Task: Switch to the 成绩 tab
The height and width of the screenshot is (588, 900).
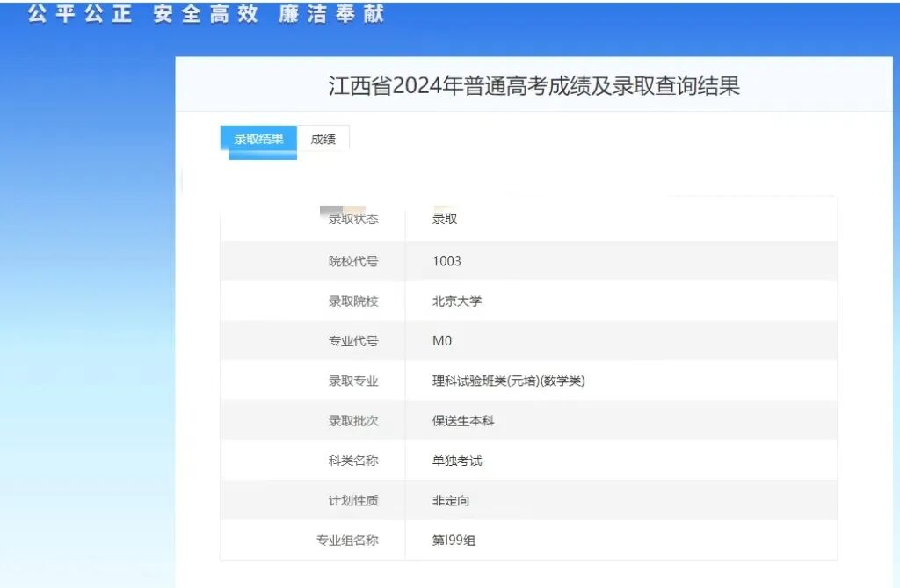Action: tap(323, 139)
